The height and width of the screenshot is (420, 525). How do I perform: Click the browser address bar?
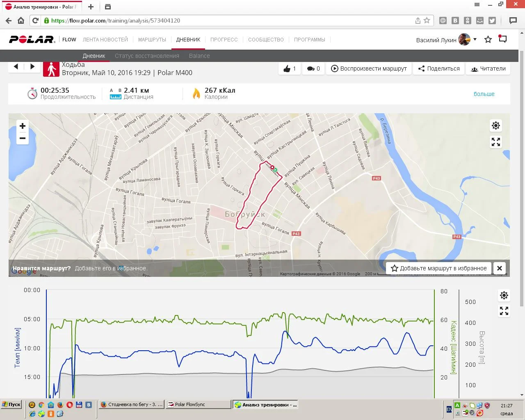(x=232, y=21)
